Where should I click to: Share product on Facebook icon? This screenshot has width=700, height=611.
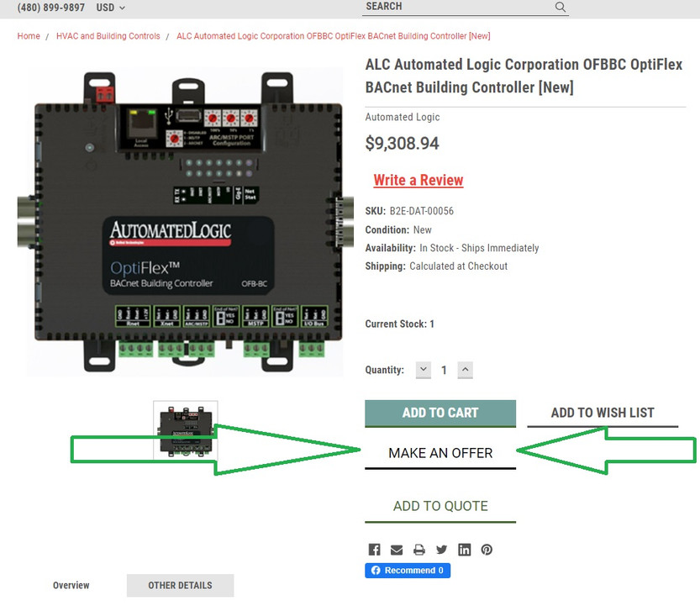click(374, 550)
